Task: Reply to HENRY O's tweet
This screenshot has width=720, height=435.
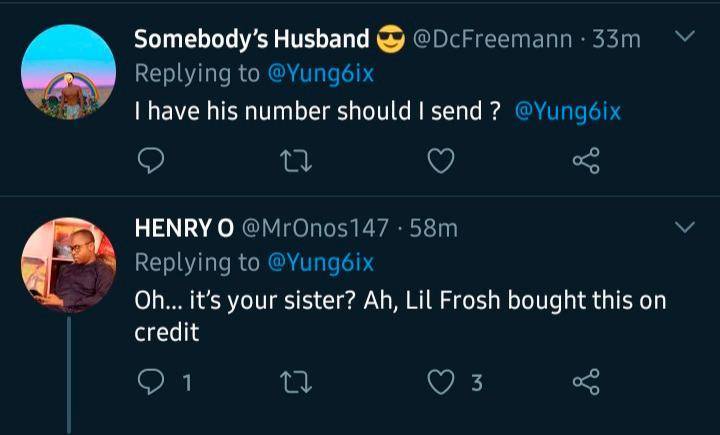Action: 150,381
